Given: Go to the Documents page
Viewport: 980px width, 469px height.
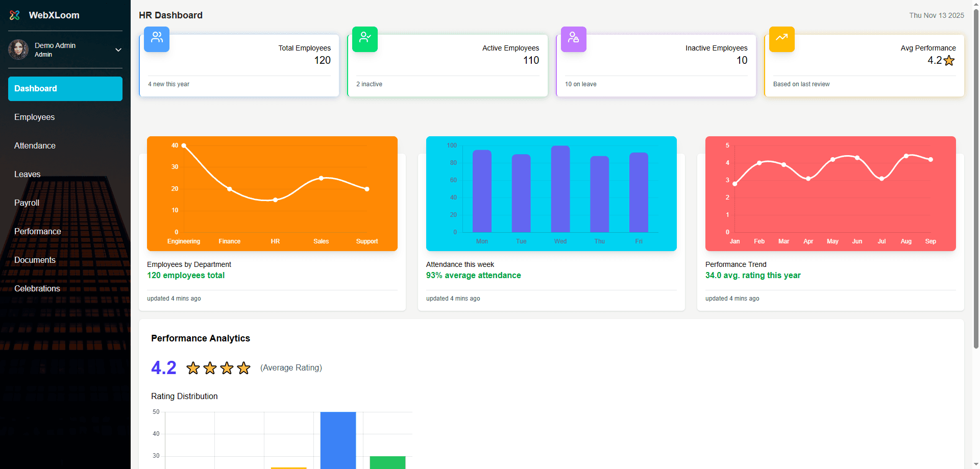Looking at the screenshot, I should point(35,260).
